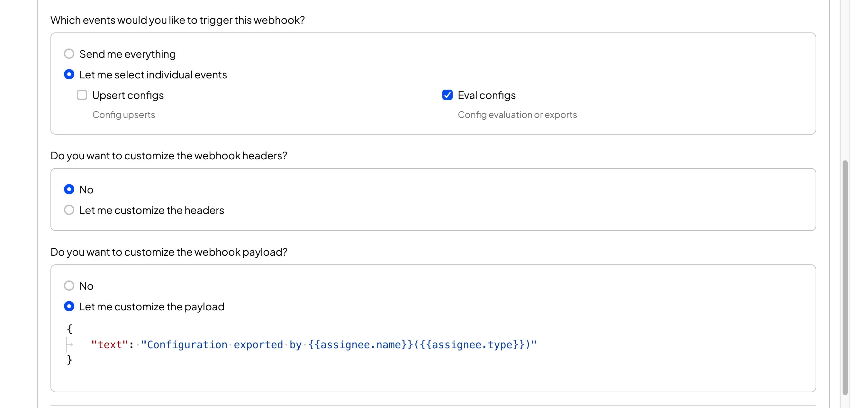Screen dimensions: 868x408
Task: Choose "Let me customize the payload" radio
Action: coord(69,306)
